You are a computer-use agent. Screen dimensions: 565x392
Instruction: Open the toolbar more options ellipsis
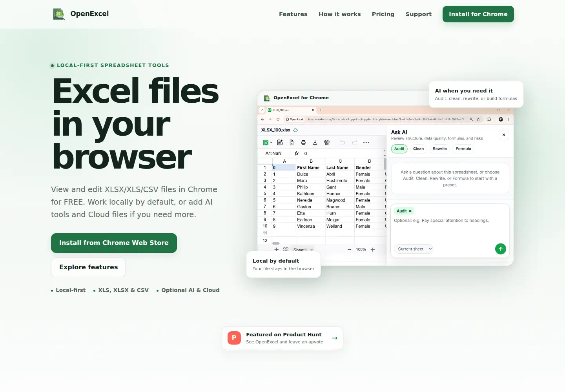366,143
